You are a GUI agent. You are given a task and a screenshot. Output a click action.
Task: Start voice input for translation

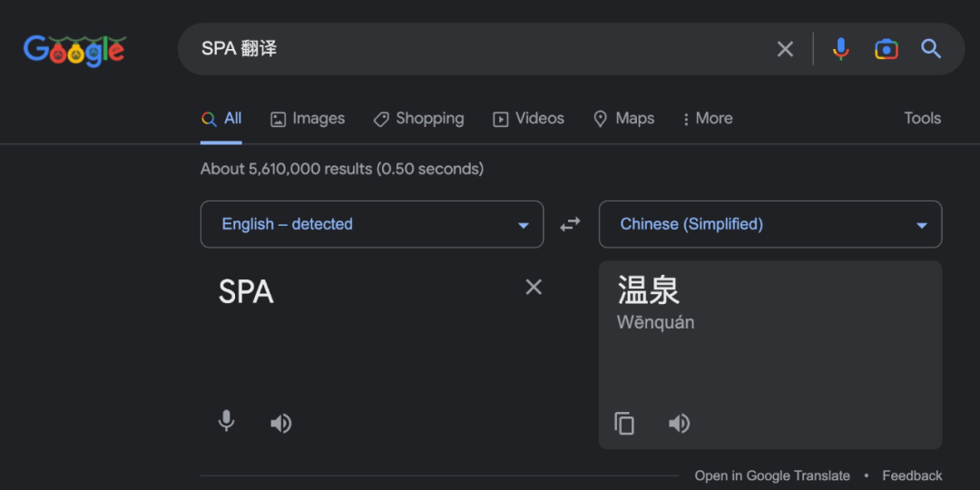point(226,422)
